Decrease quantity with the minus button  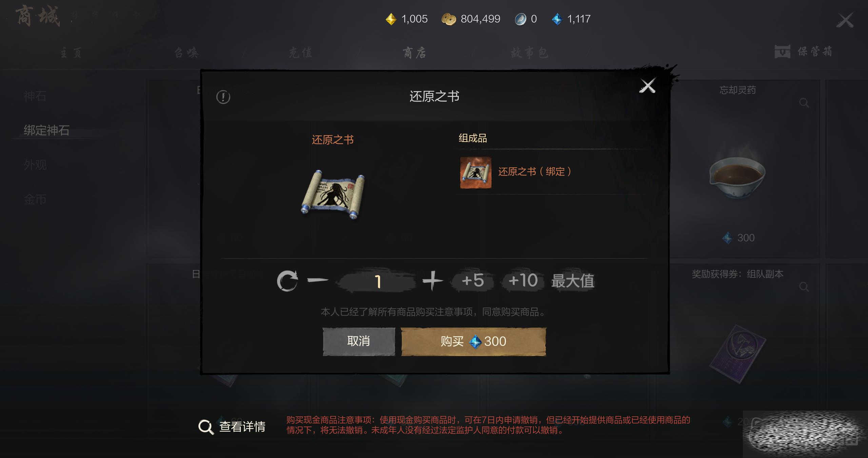[318, 280]
